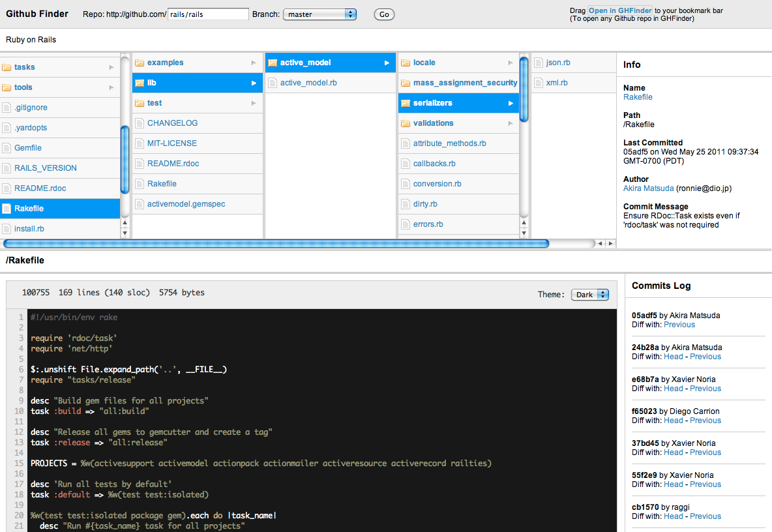The height and width of the screenshot is (532, 772).
Task: Click the horizontal scrollbar thumb of file browser
Action: (276, 244)
